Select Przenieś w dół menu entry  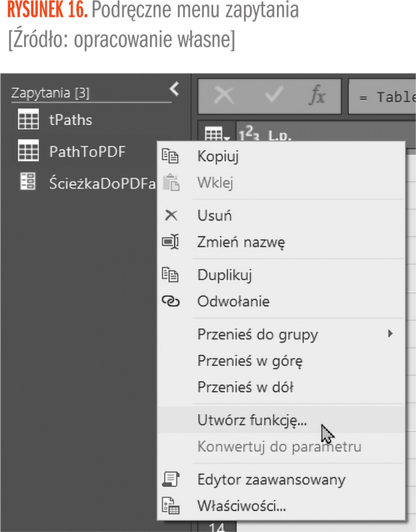pyautogui.click(x=246, y=387)
